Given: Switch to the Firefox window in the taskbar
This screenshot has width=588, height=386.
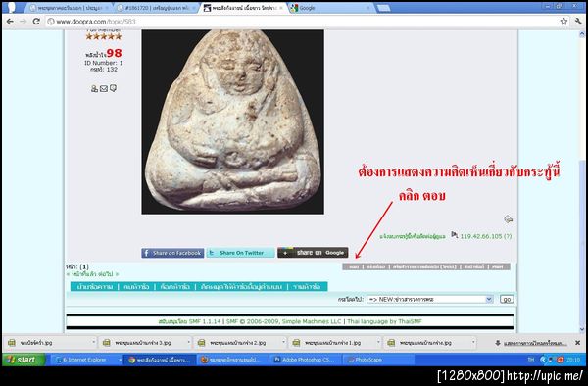Looking at the screenshot, I should click(x=232, y=360).
